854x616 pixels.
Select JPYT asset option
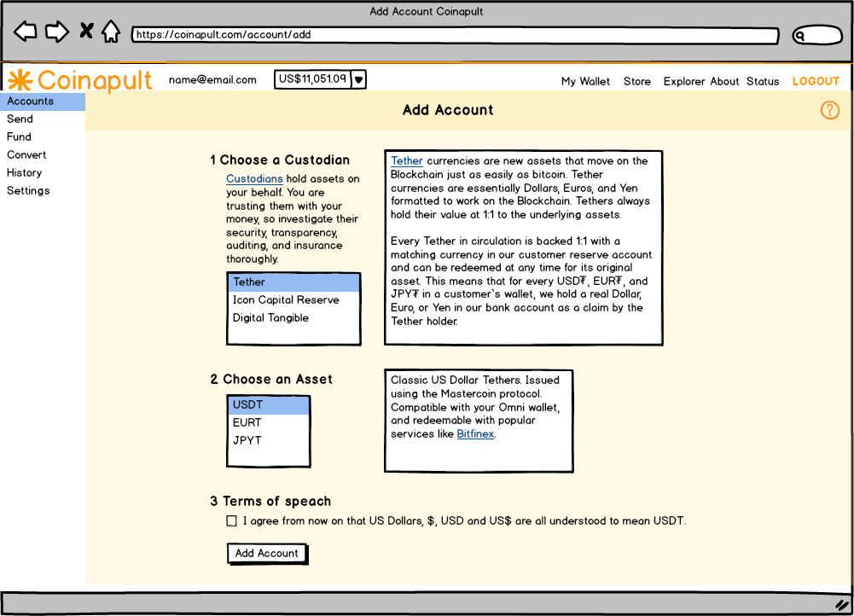click(247, 440)
